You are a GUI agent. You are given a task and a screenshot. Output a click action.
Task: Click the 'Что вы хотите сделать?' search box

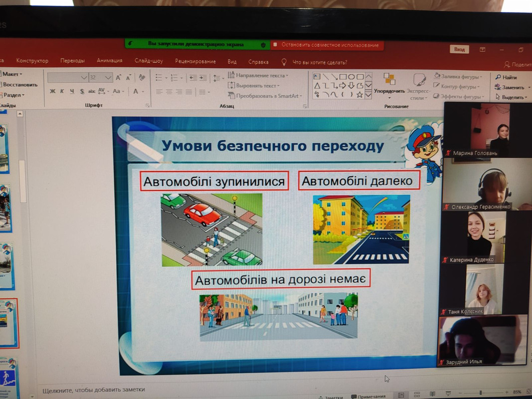click(315, 62)
